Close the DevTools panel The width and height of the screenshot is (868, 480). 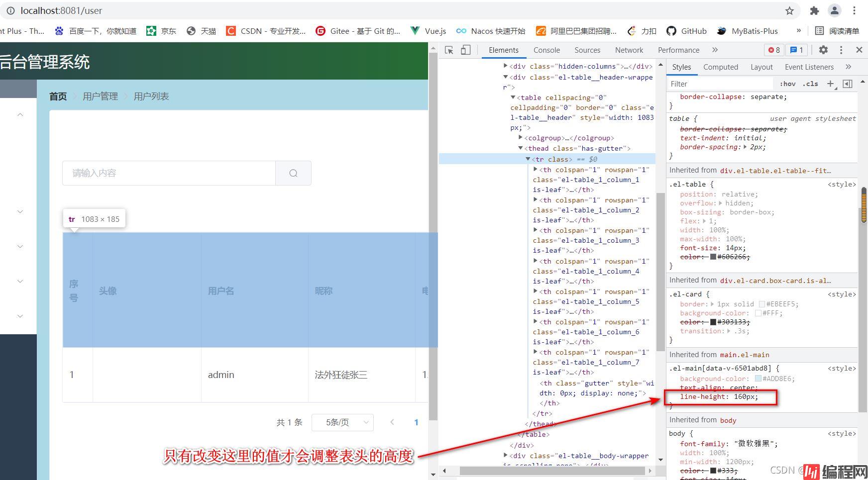pos(859,50)
